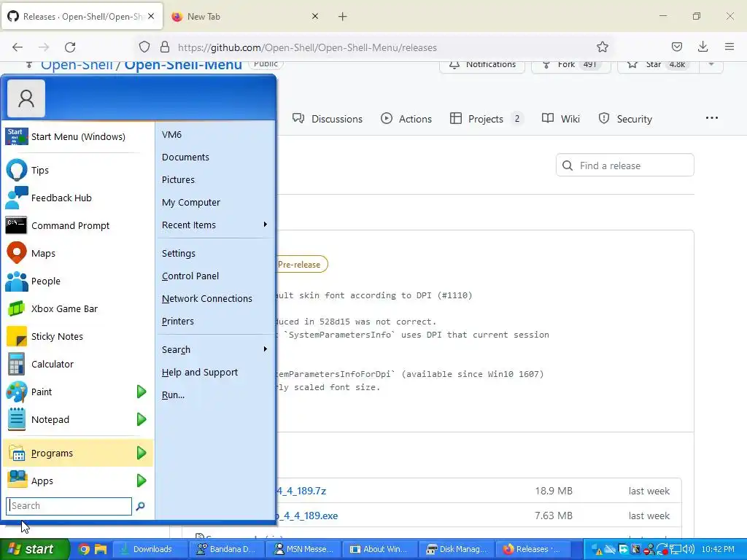Open the Wiki tab
Screen dimensions: 747x560
pos(561,119)
